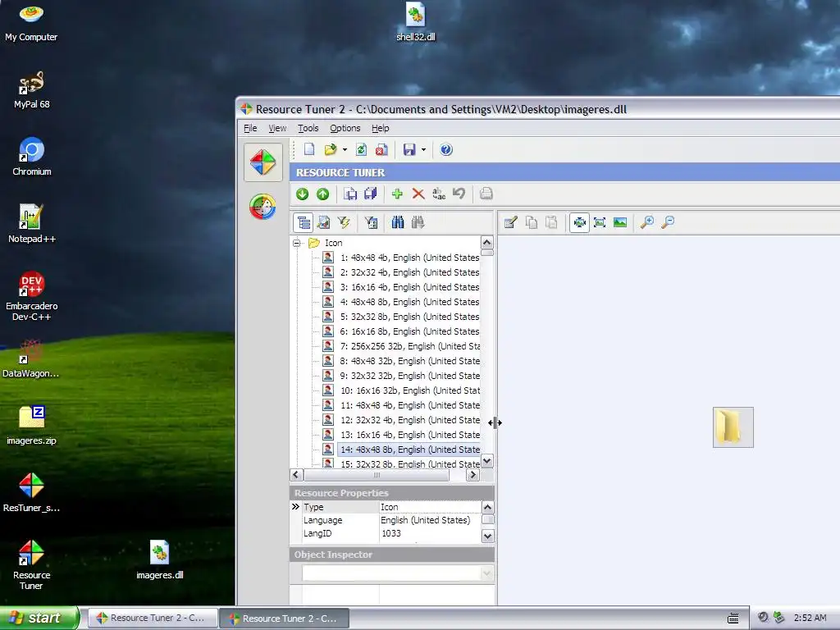The width and height of the screenshot is (840, 630).
Task: Select tree item 10: 16x16 32b
Action: point(410,390)
